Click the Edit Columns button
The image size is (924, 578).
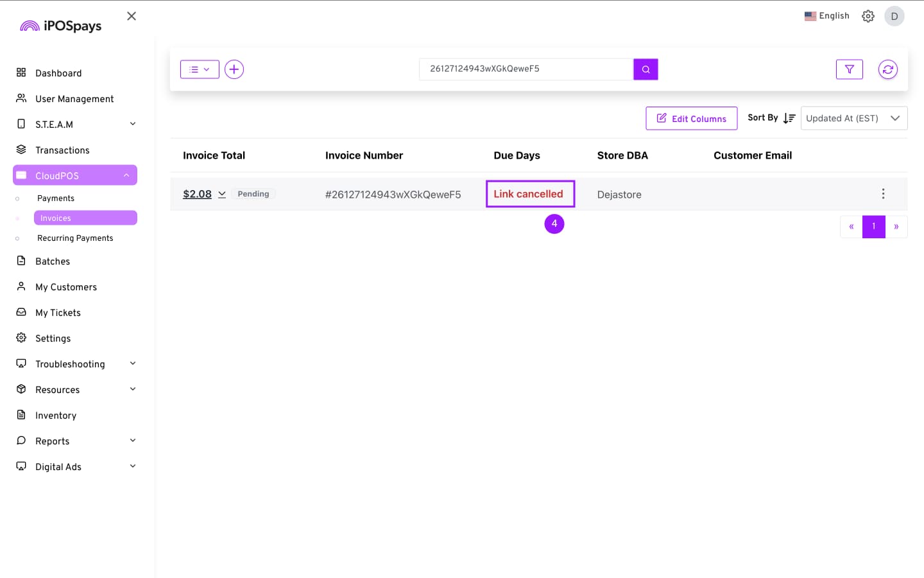tap(691, 119)
